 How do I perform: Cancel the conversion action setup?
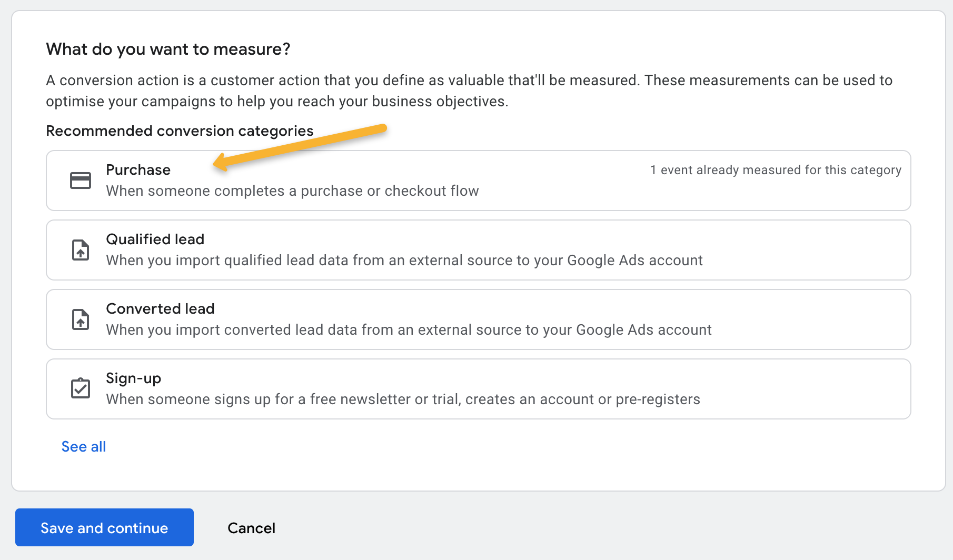click(251, 528)
